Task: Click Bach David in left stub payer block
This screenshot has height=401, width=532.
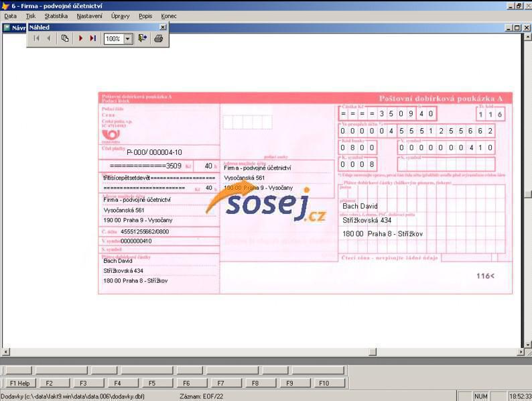Action: pos(118,261)
